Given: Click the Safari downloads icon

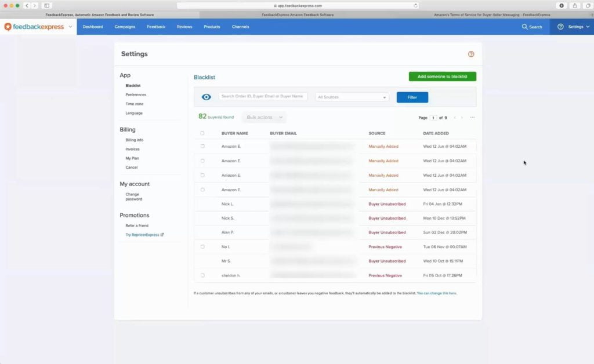Looking at the screenshot, I should tap(562, 6).
